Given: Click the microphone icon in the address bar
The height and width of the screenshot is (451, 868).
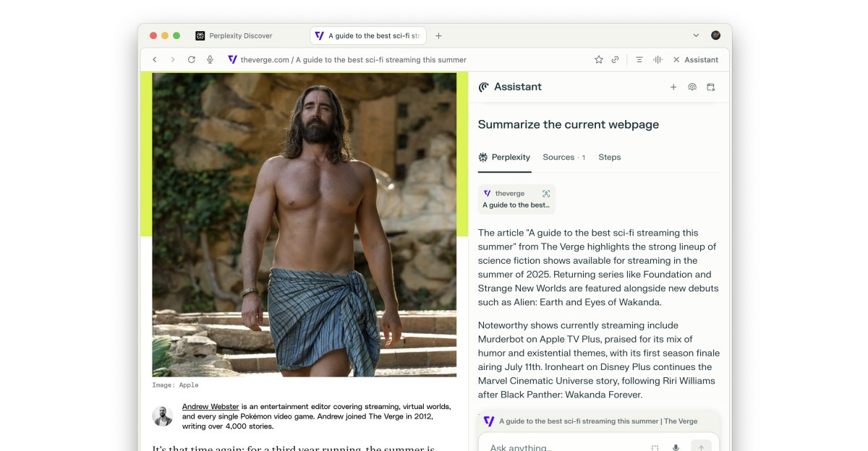Looking at the screenshot, I should click(210, 60).
